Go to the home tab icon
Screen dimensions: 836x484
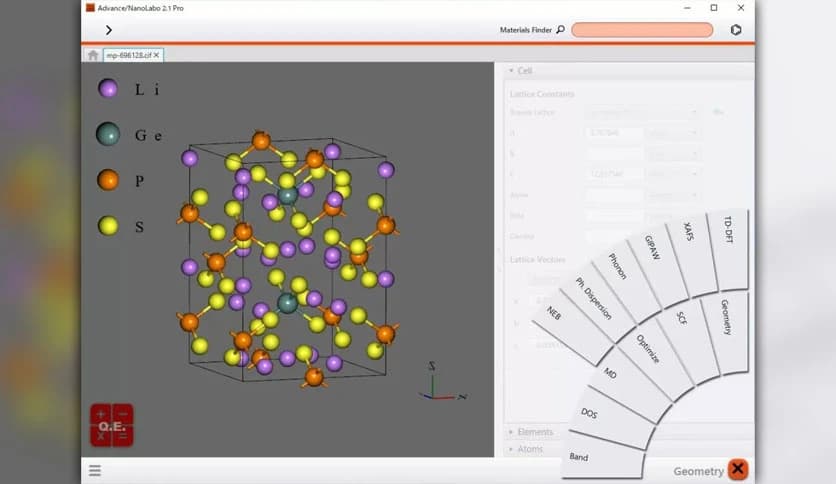[93, 55]
